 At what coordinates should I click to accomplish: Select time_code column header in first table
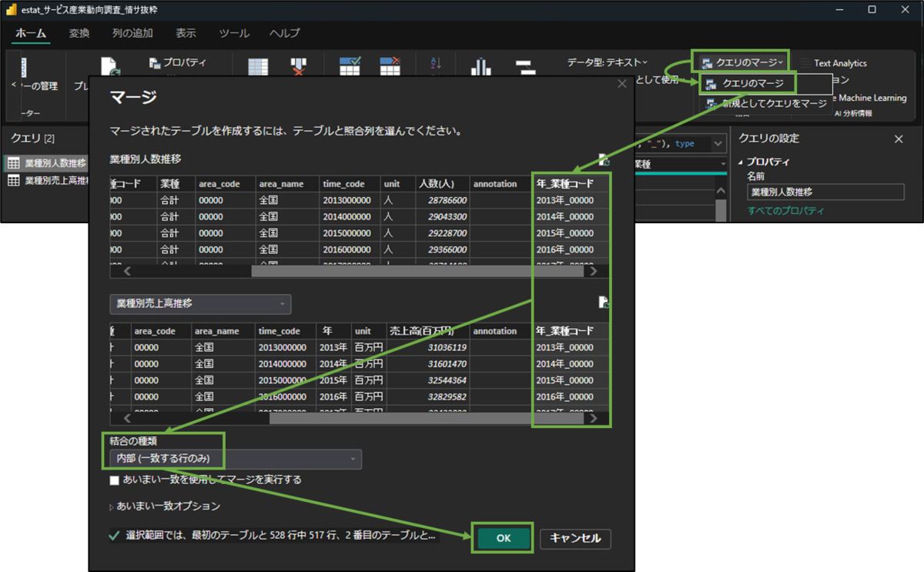(350, 184)
